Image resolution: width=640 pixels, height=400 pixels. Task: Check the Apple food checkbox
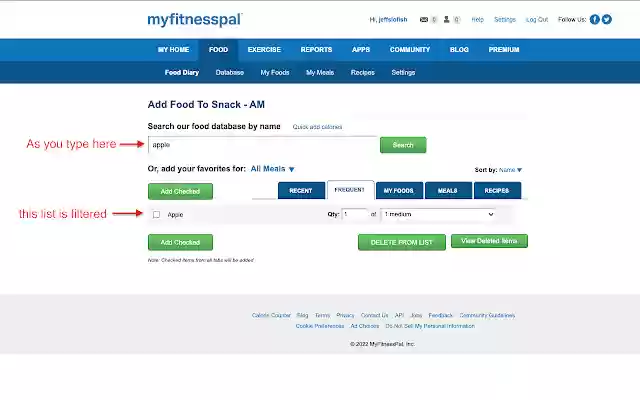[156, 214]
